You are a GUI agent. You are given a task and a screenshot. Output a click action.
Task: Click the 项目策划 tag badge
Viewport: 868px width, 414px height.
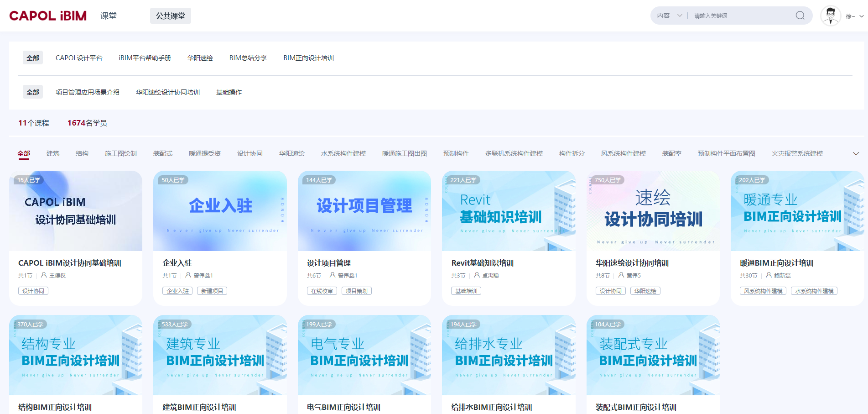tap(357, 291)
